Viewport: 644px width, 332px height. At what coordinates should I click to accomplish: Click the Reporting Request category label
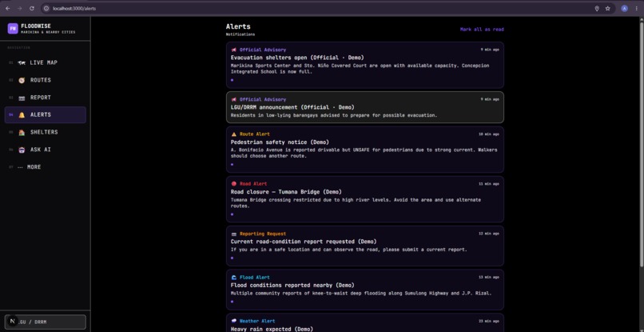coord(263,234)
